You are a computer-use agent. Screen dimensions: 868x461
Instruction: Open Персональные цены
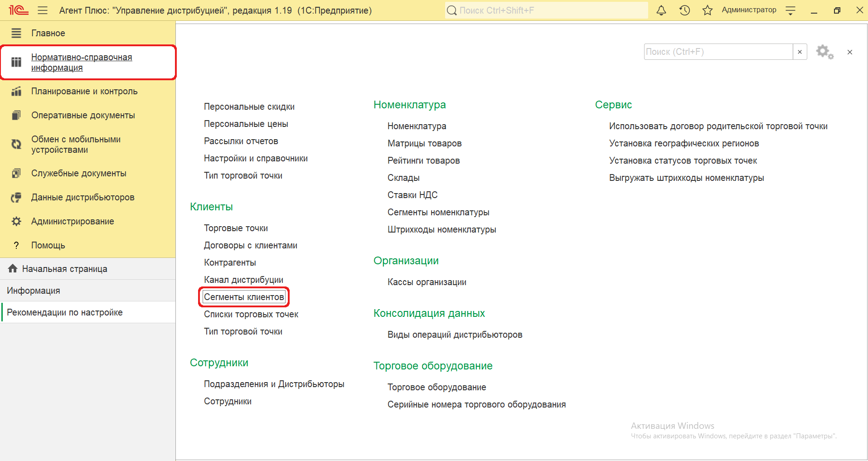246,124
